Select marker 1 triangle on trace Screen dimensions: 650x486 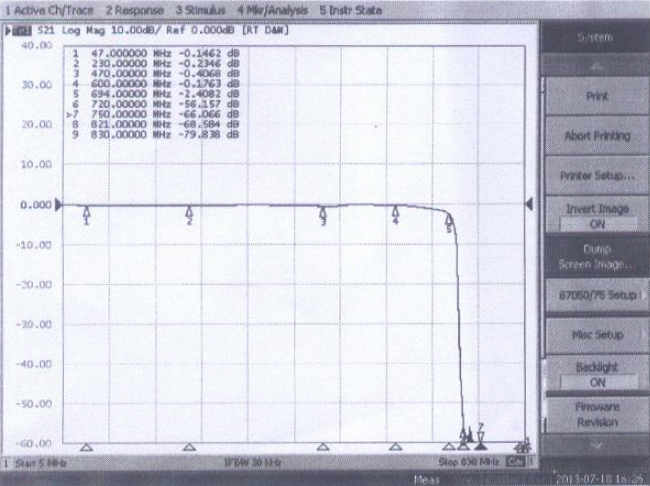pos(86,211)
